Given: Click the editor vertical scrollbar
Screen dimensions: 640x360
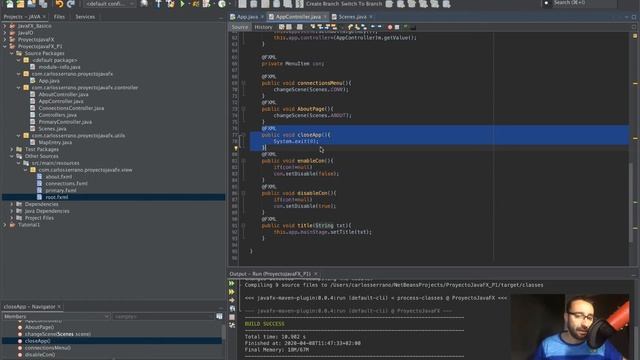Looking at the screenshot, I should [632, 202].
